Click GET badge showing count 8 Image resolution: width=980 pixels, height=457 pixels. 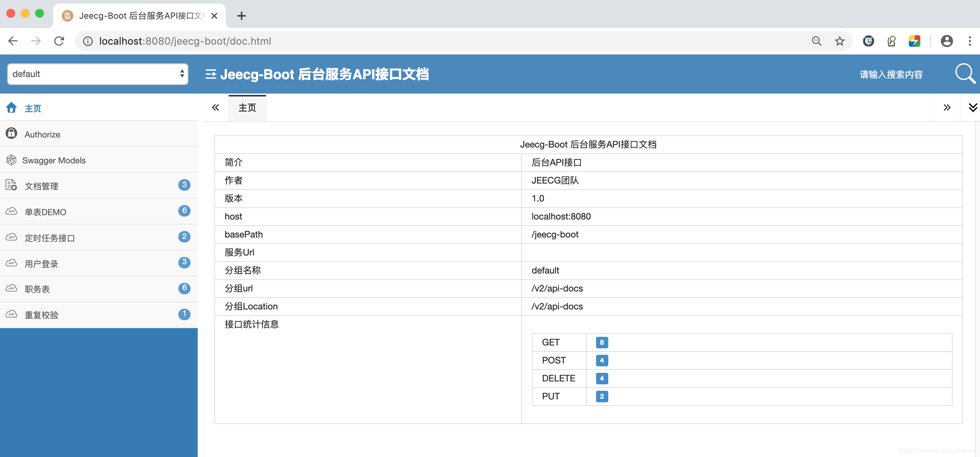[x=601, y=342]
